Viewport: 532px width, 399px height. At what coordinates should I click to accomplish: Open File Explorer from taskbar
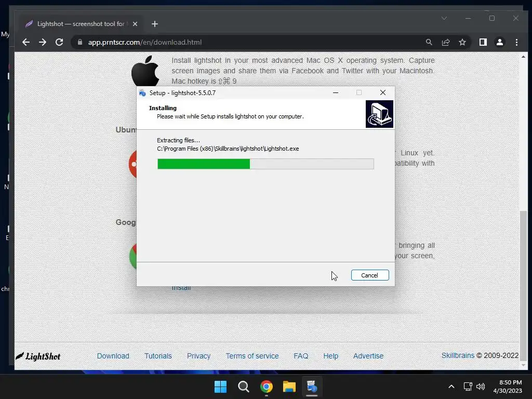[289, 387]
